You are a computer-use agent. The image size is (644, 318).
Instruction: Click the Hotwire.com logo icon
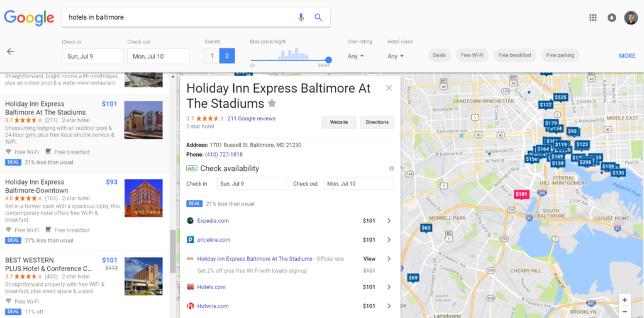(x=190, y=306)
